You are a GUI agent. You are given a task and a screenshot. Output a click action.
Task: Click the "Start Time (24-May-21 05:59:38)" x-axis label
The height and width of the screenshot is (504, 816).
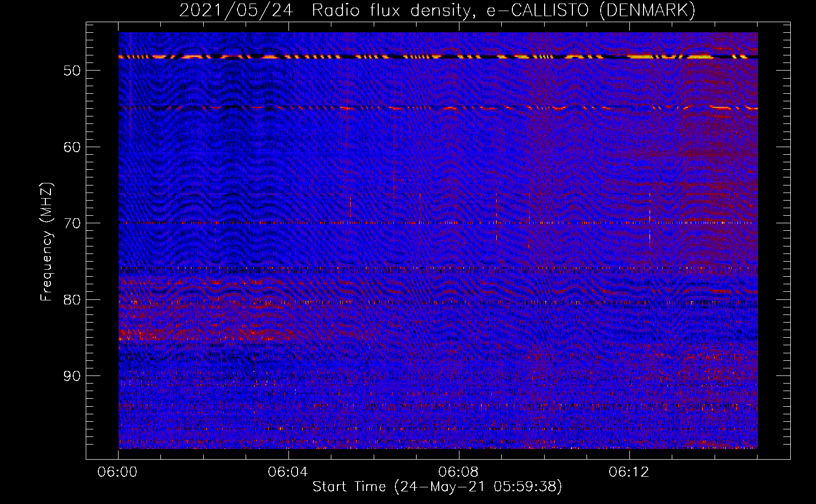[437, 487]
